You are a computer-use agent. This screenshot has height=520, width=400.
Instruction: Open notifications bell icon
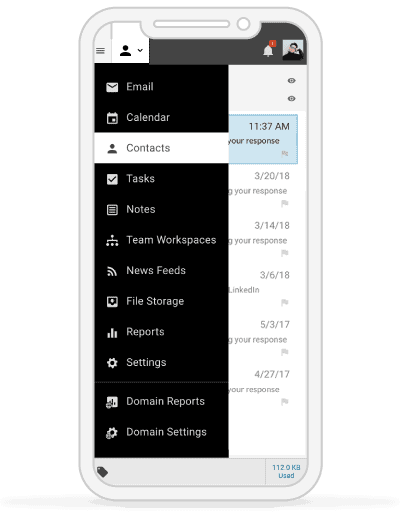tap(269, 50)
